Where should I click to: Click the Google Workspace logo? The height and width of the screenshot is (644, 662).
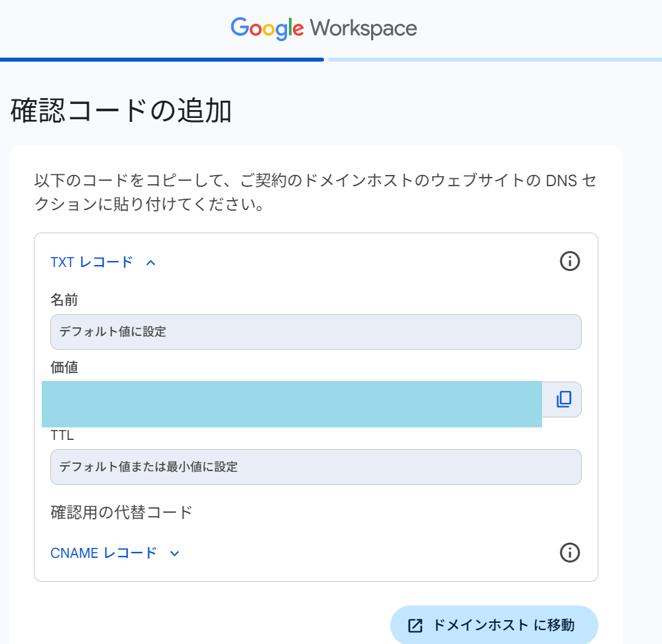click(324, 28)
